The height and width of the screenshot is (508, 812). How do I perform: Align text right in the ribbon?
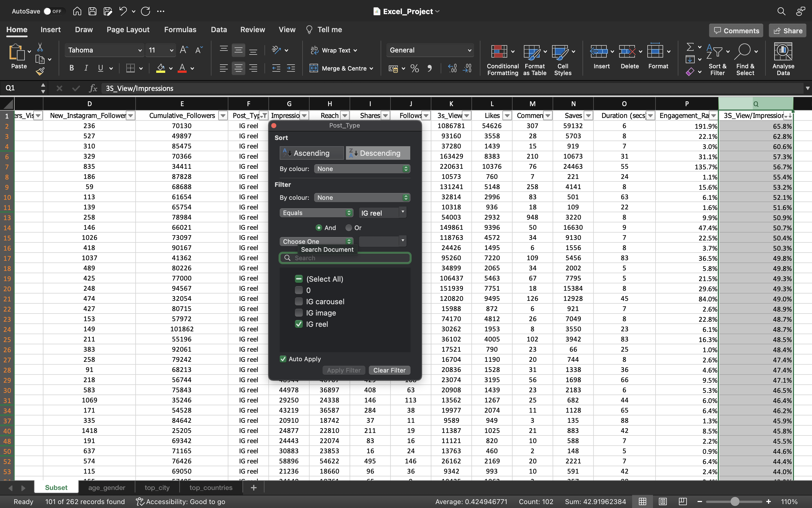click(253, 68)
